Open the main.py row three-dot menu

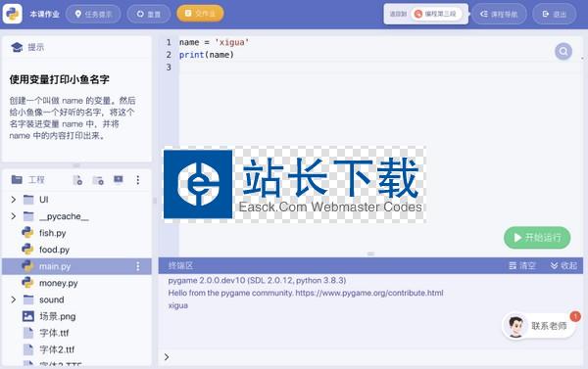click(x=137, y=266)
